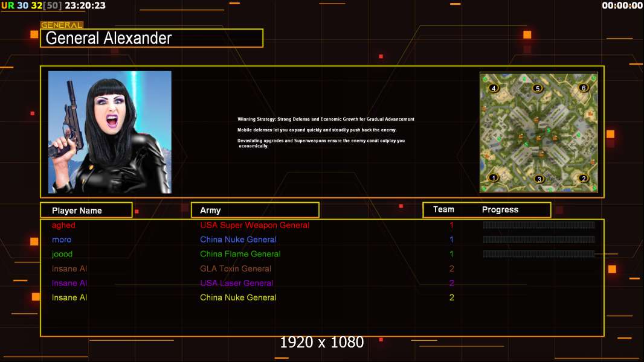
Task: Click USA Laser General army text
Action: pyautogui.click(x=237, y=283)
